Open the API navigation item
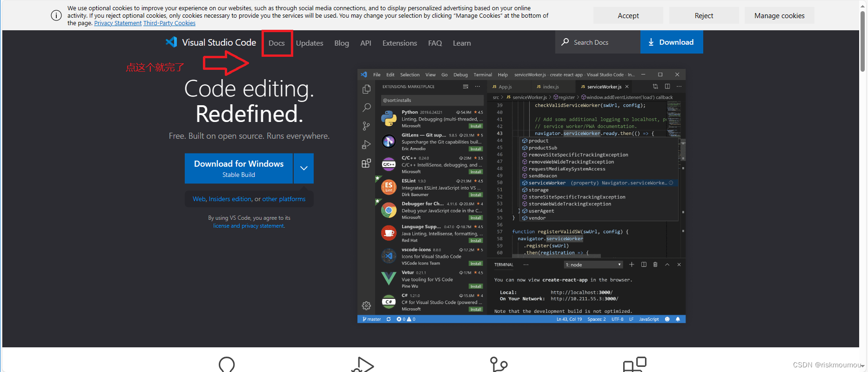The width and height of the screenshot is (868, 372). click(366, 43)
